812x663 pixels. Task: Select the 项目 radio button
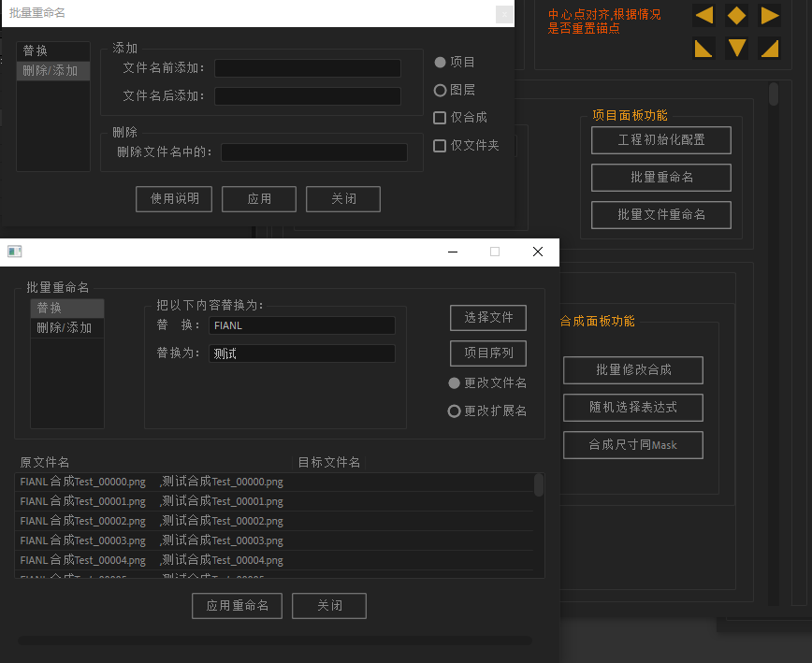(x=440, y=63)
